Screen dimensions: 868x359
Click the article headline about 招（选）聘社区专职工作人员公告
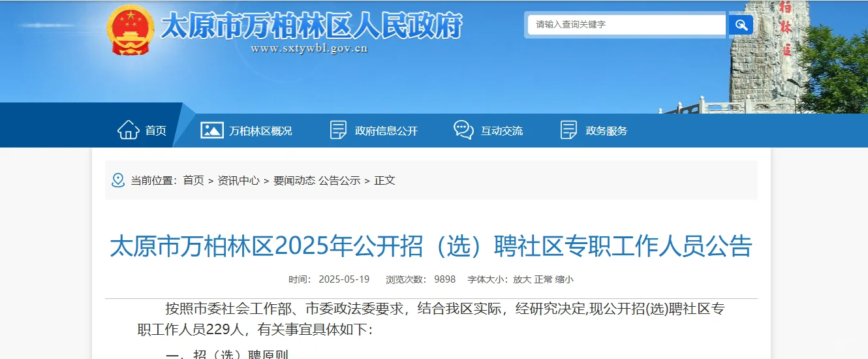(431, 247)
